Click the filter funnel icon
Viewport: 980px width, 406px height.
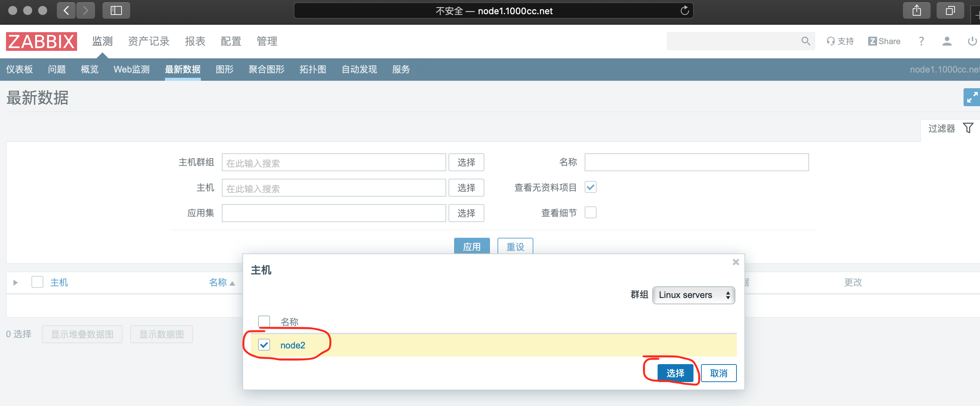pos(968,128)
